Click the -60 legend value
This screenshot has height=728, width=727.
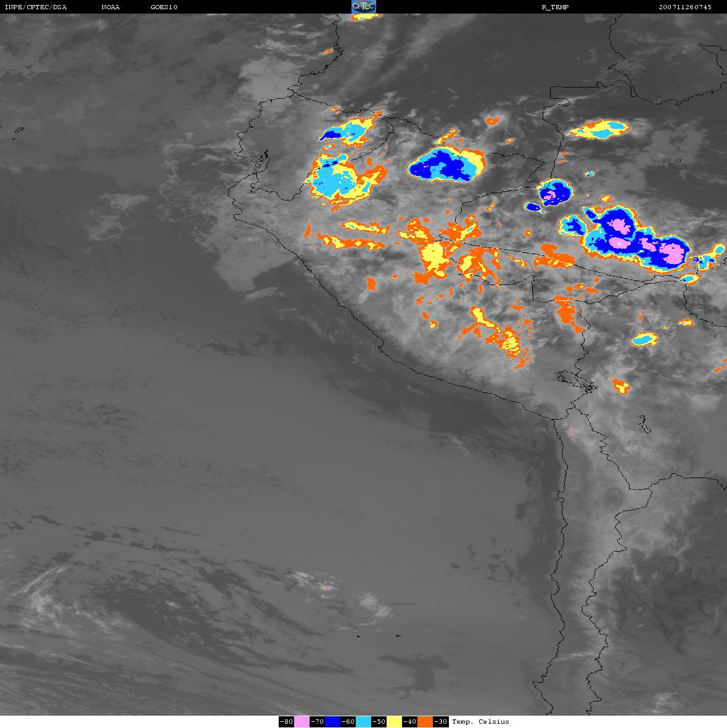(x=348, y=721)
